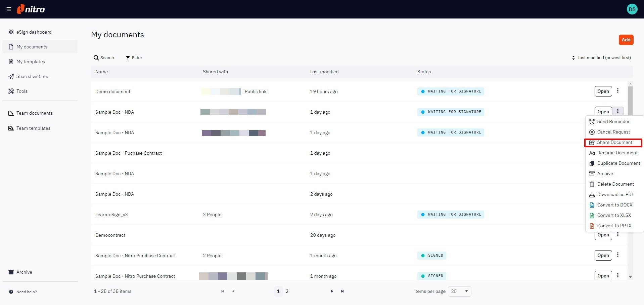644x305 pixels.
Task: Click the DS user avatar
Action: (632, 9)
